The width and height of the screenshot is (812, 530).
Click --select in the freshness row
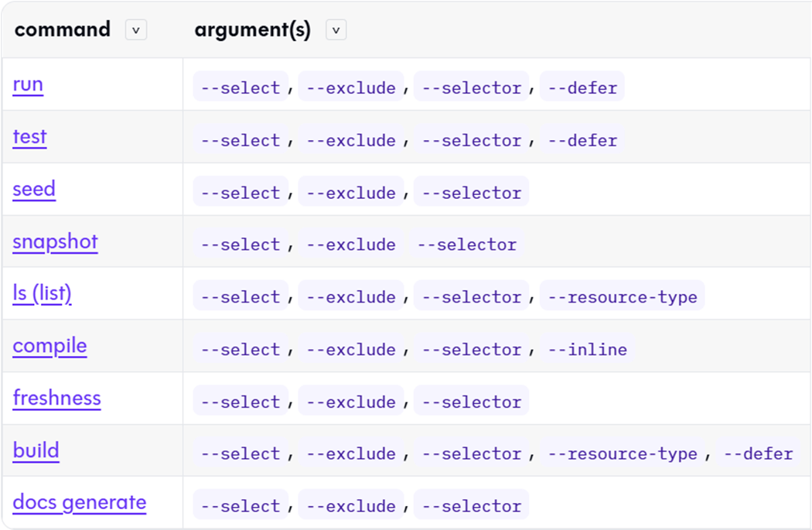tap(240, 402)
